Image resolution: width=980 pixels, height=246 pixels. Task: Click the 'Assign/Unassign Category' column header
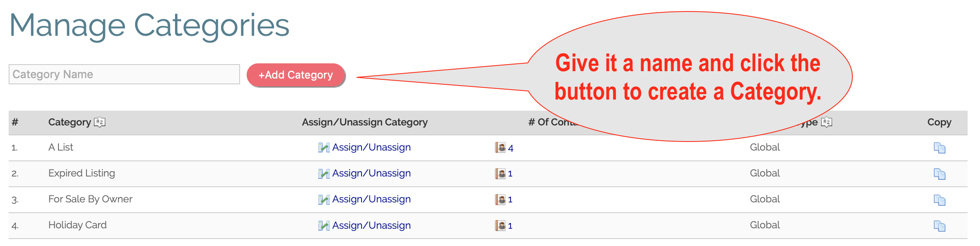[364, 122]
